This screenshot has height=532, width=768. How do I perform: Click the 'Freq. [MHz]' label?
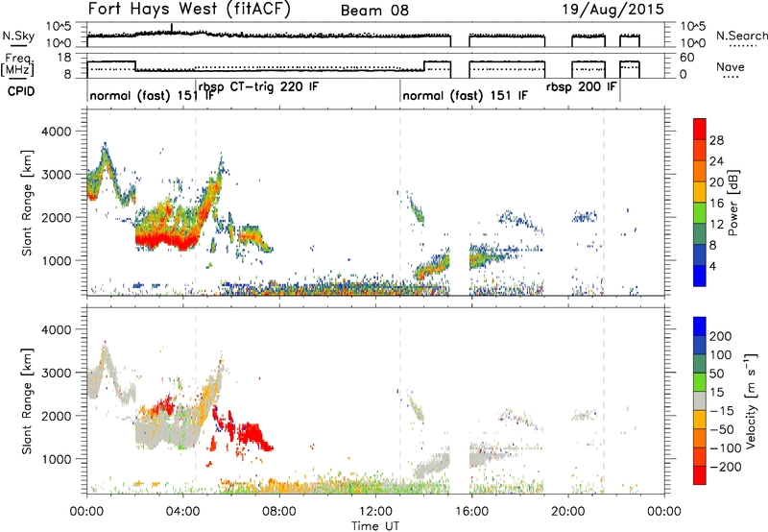17,65
